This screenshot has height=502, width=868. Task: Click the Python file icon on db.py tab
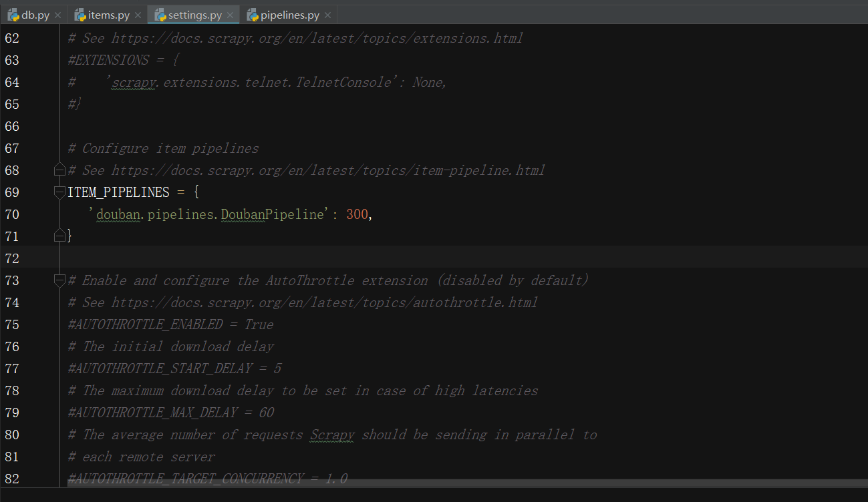coord(13,15)
